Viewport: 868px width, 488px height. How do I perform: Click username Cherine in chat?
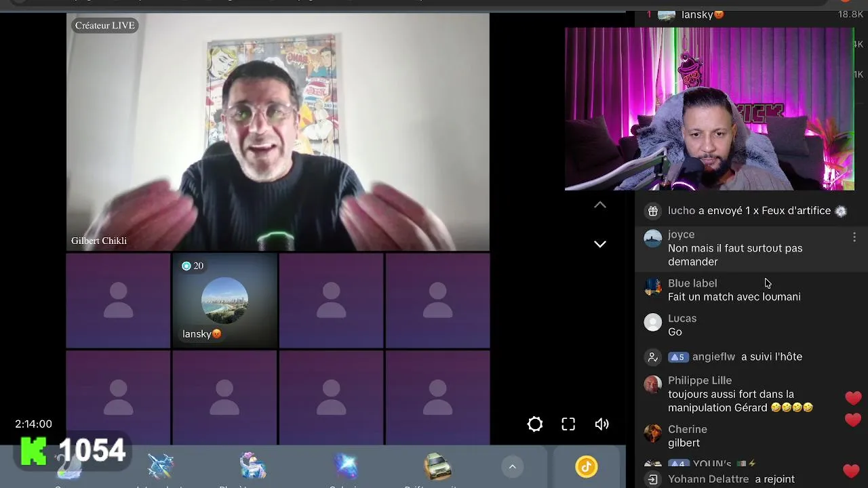click(x=688, y=430)
